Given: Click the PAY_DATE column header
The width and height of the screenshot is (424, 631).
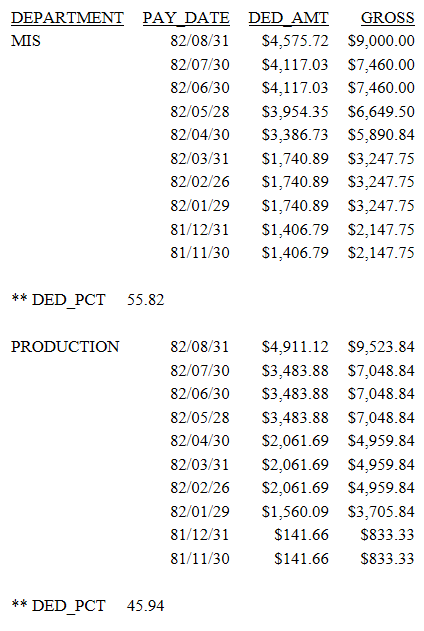Looking at the screenshot, I should click(186, 18).
